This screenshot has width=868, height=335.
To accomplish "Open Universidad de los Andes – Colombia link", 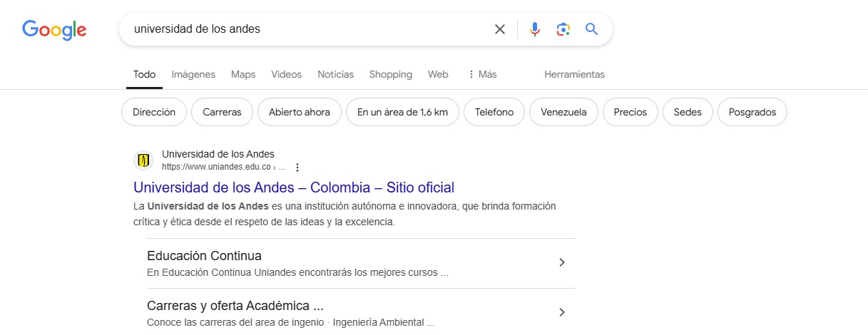I will (294, 187).
